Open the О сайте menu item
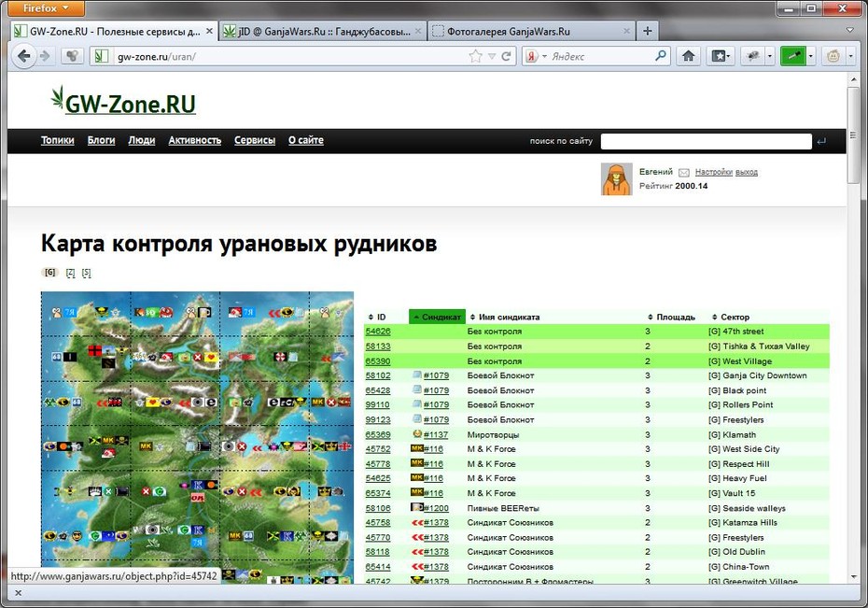This screenshot has height=608, width=868. (305, 141)
